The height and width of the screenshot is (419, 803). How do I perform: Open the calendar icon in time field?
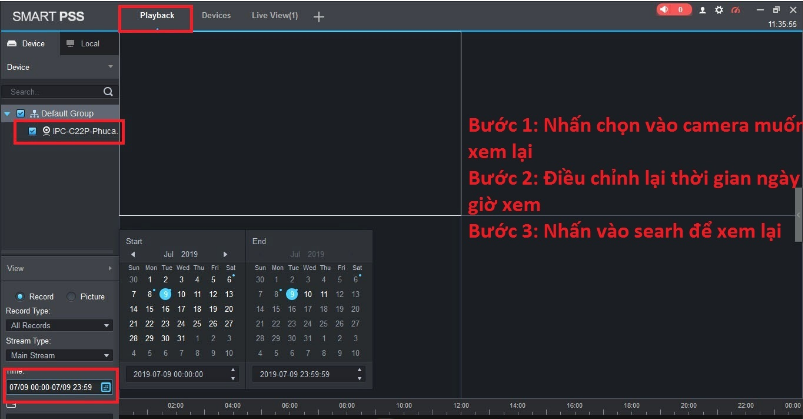point(106,386)
